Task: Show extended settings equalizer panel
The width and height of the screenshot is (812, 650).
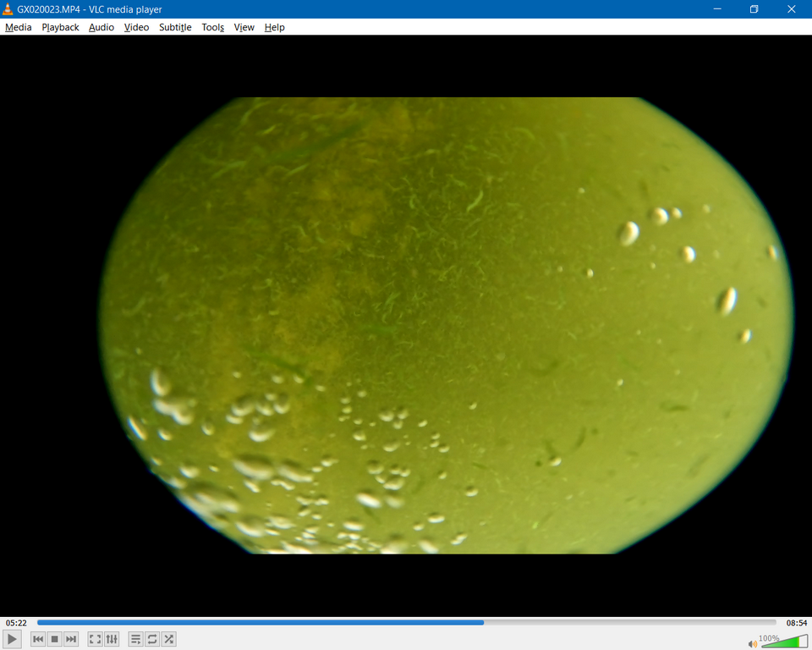Action: [112, 639]
